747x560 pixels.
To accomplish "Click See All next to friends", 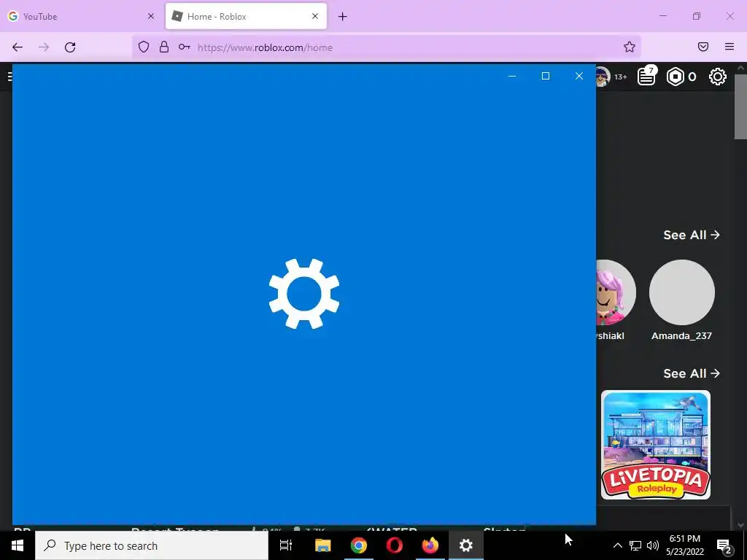I will coord(692,235).
